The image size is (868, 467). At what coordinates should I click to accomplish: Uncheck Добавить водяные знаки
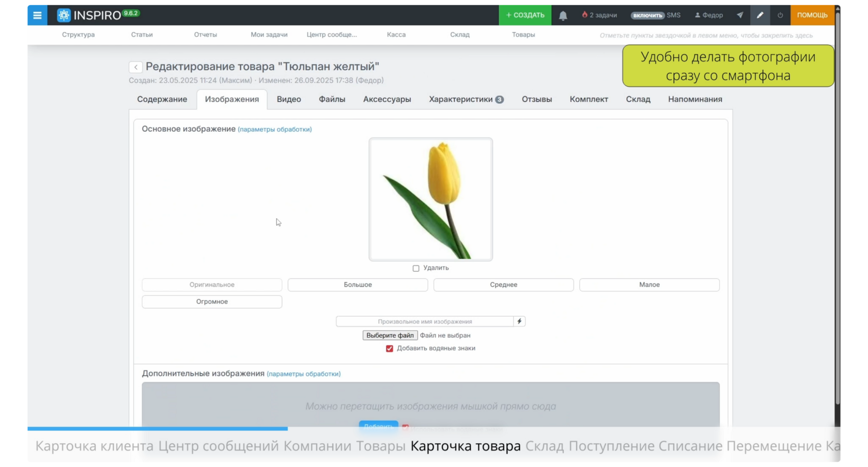[x=390, y=349]
